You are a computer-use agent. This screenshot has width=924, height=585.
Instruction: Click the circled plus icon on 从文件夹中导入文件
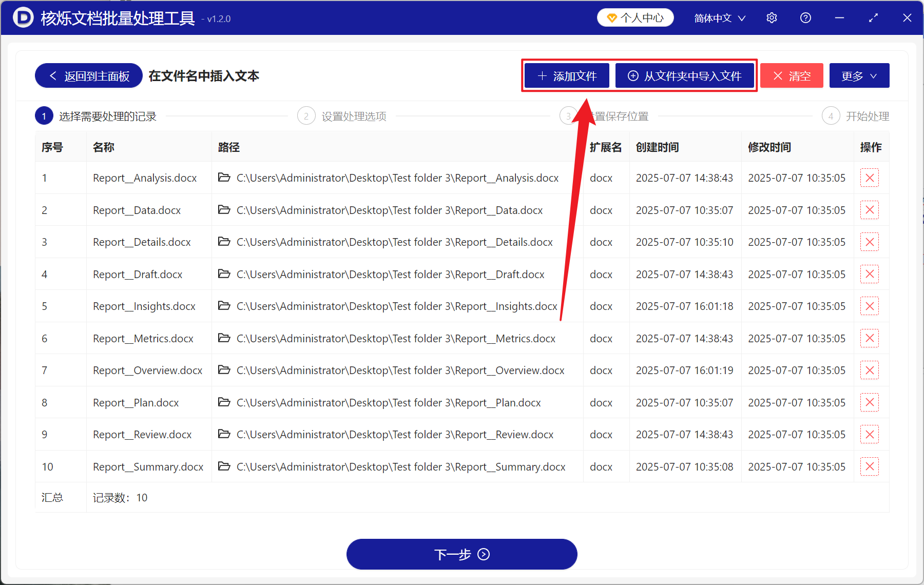633,75
